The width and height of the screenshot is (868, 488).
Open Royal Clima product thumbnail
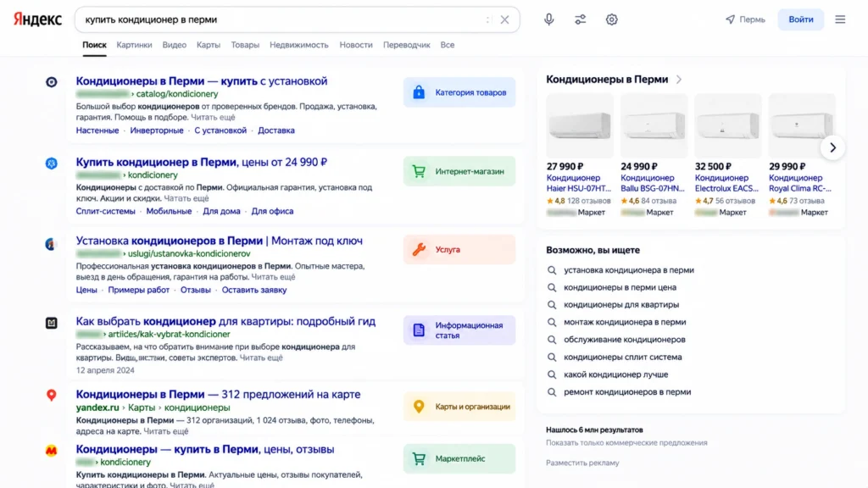pyautogui.click(x=802, y=125)
